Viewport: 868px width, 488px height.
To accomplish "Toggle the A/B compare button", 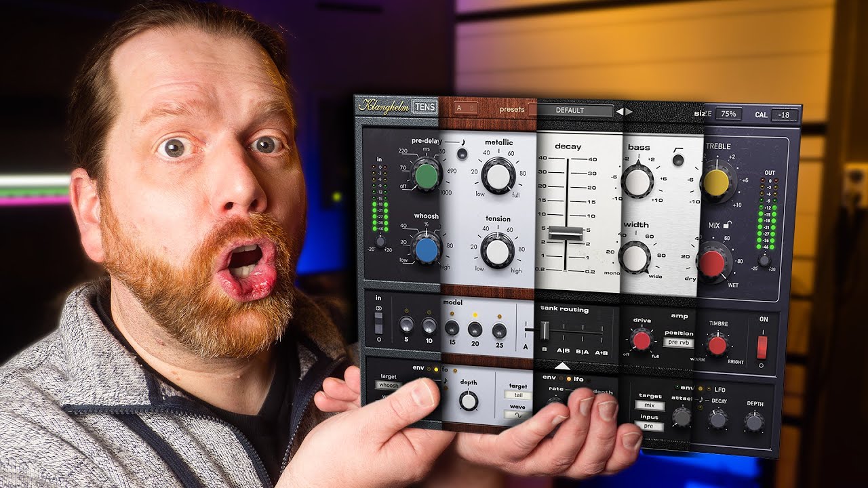I will 467,108.
